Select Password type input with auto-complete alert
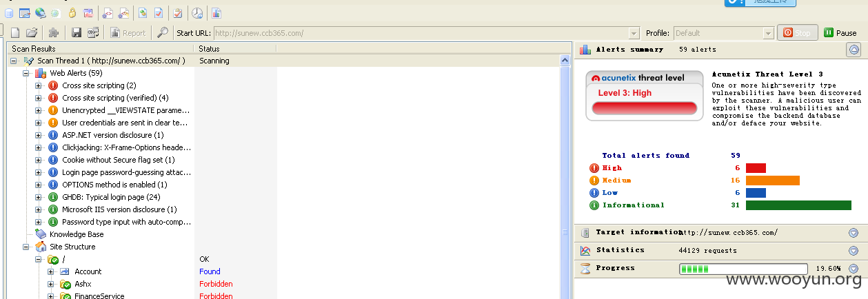The width and height of the screenshot is (868, 299). pos(127,222)
